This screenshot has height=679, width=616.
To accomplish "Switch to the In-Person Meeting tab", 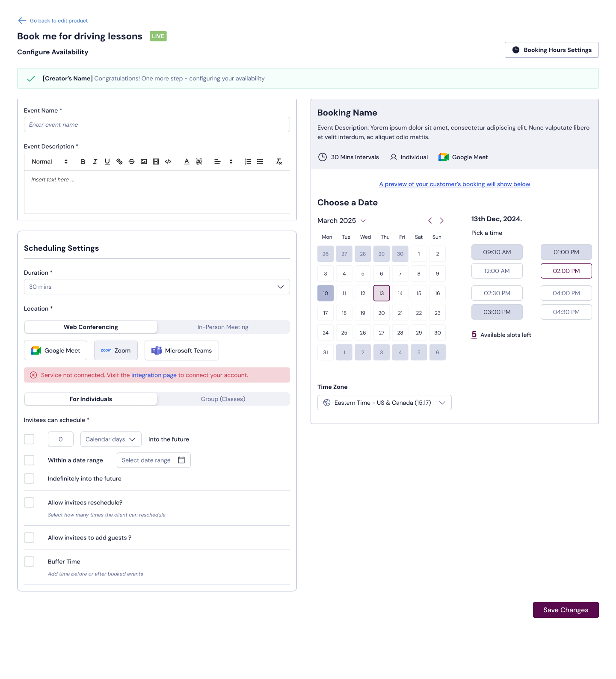I will pos(223,327).
